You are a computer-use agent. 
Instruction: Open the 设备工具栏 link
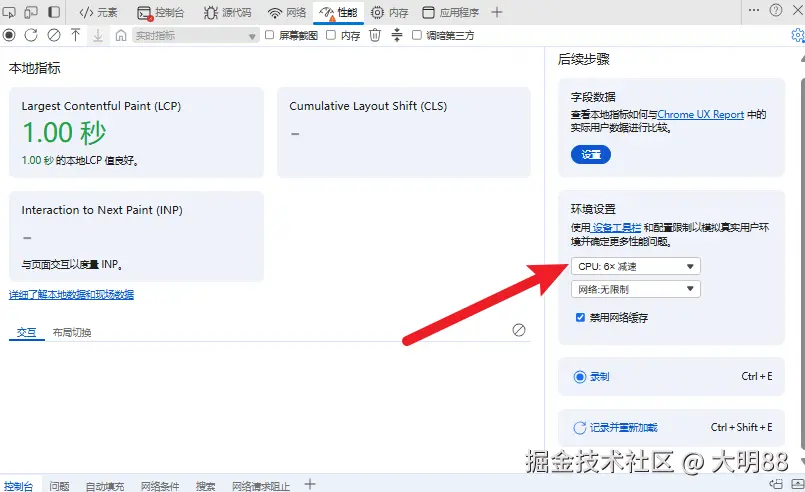pyautogui.click(x=616, y=228)
